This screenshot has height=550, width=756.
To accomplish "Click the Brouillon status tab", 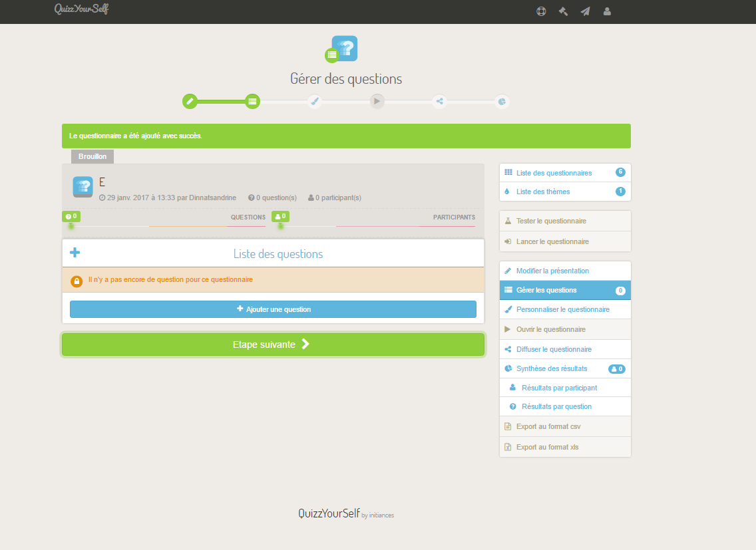I will [x=93, y=156].
